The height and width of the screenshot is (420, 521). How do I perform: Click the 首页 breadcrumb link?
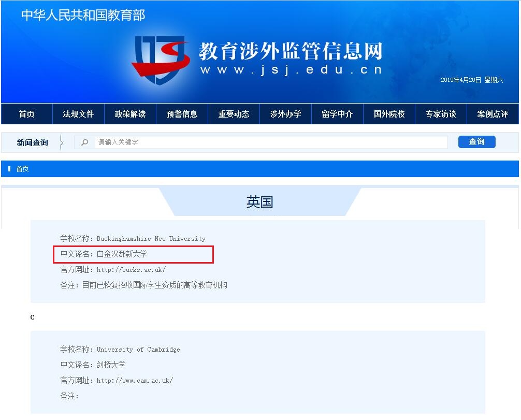coord(22,169)
